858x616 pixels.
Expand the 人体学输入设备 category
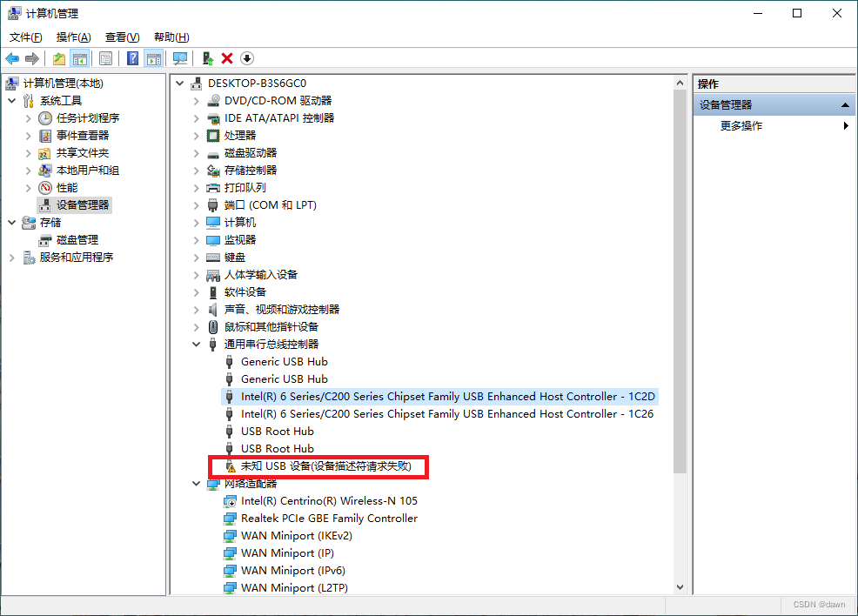pyautogui.click(x=197, y=275)
